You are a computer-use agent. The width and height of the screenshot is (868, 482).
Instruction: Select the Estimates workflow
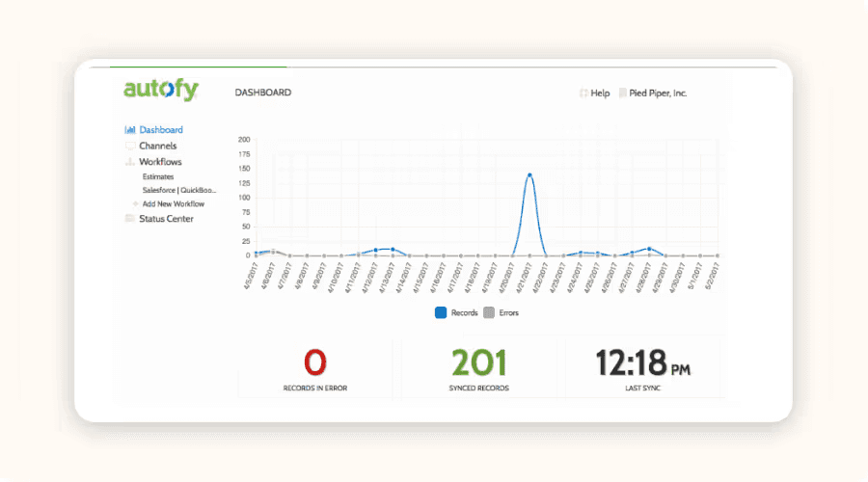(158, 176)
